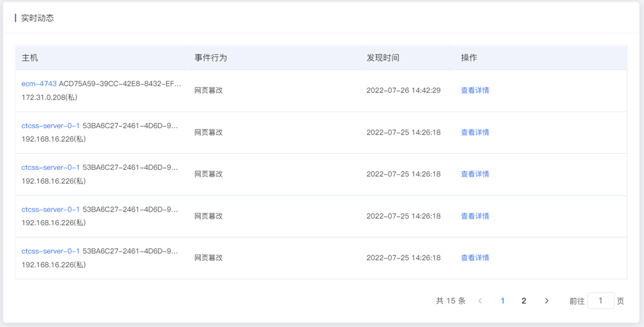Open the ecm-4743 host link
644x327 pixels.
tap(39, 84)
